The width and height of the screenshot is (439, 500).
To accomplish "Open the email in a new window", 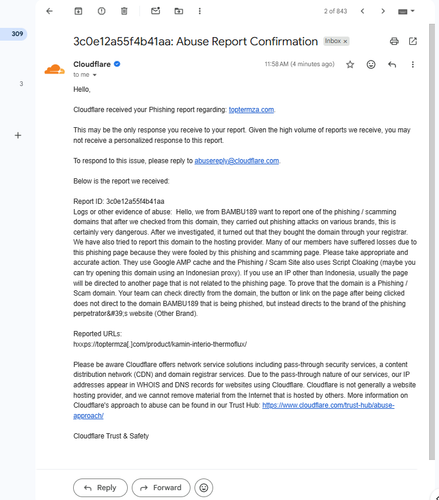I will pyautogui.click(x=413, y=41).
